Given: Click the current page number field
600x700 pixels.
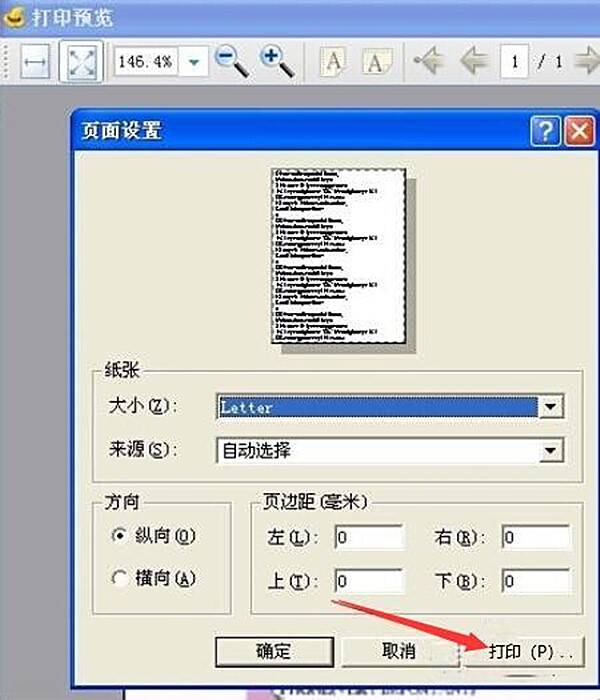Looking at the screenshot, I should coord(514,62).
